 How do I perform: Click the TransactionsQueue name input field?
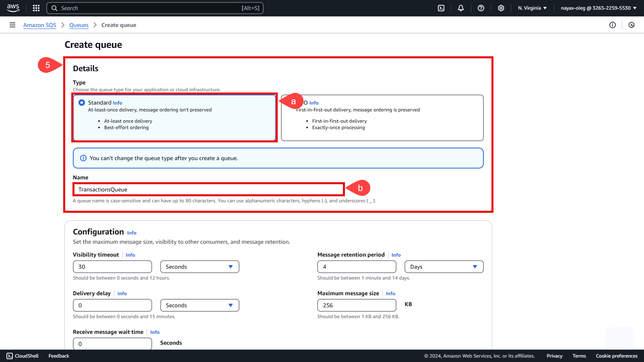point(208,189)
